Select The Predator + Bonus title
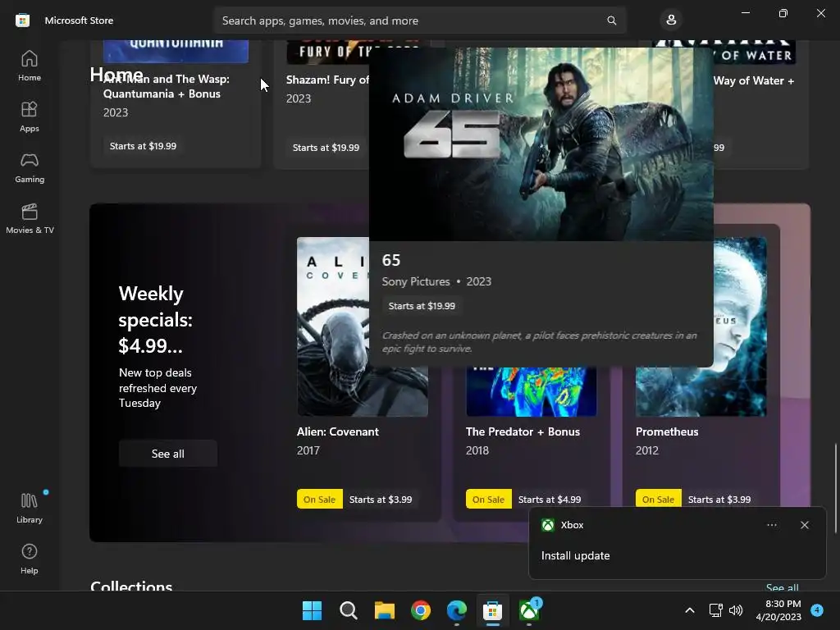 (x=523, y=431)
